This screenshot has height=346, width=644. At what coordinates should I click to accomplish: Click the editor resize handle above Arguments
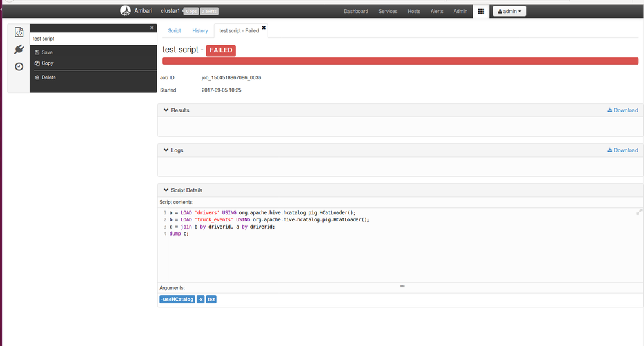402,285
